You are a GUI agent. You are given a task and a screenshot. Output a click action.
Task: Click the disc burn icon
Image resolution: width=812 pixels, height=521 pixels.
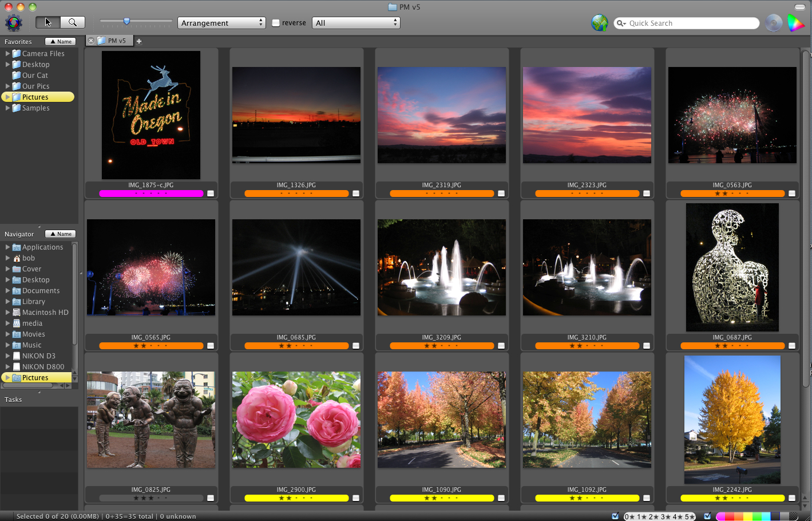774,23
